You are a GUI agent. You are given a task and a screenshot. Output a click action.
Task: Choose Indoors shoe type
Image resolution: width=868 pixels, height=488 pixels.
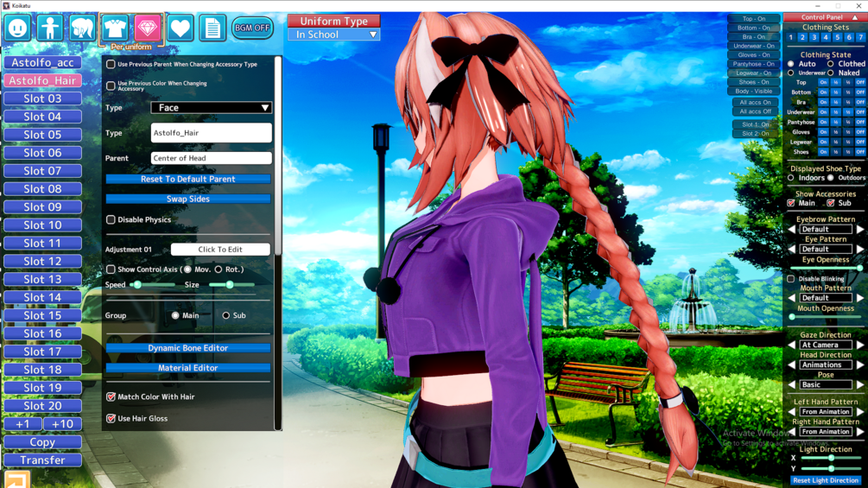pyautogui.click(x=791, y=178)
